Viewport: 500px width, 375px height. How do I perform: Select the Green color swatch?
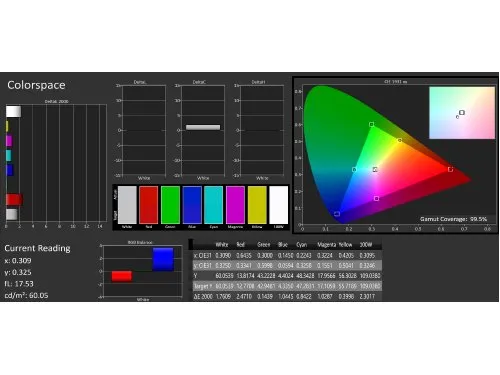click(170, 205)
